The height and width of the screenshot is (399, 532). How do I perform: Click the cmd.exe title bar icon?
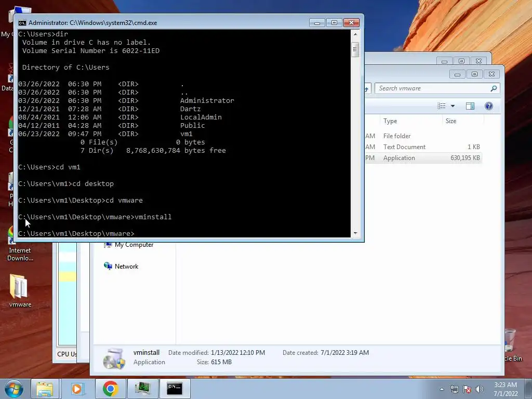click(x=22, y=23)
